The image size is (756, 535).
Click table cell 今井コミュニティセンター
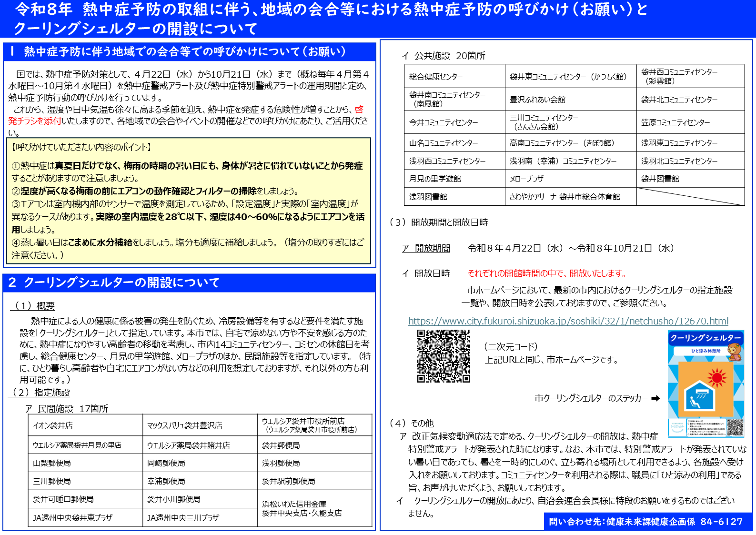455,122
